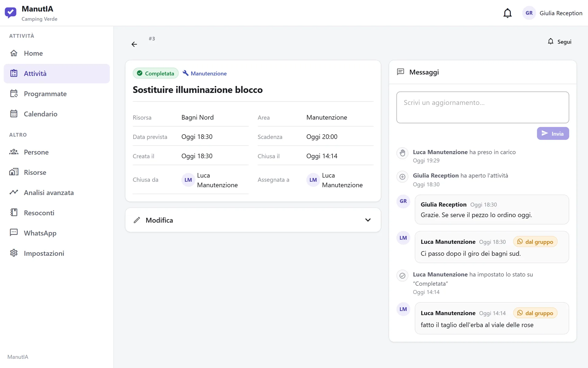Viewport: 588px width, 368px height.
Task: Click the Persone group icon
Action: 14,152
